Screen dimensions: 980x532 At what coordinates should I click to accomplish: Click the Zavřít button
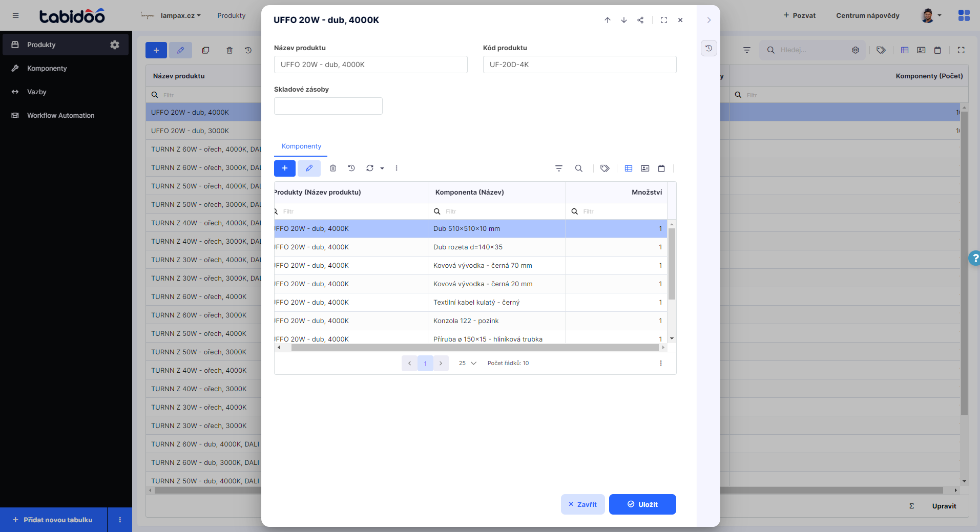(582, 504)
